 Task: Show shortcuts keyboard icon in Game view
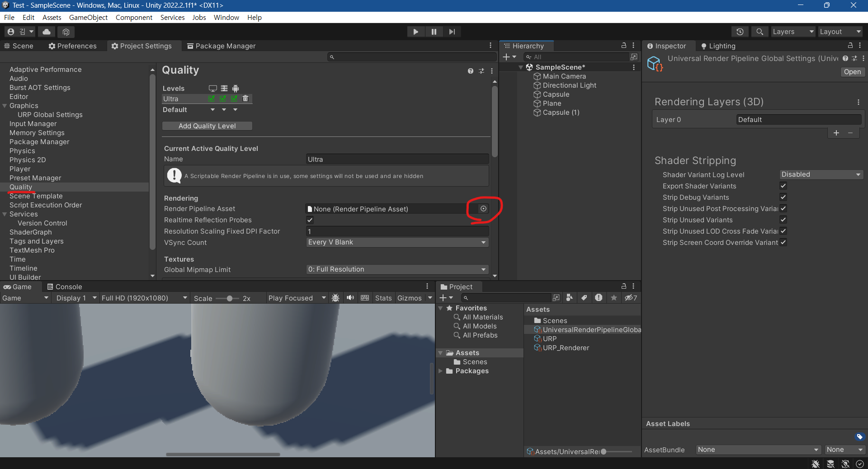pos(365,298)
